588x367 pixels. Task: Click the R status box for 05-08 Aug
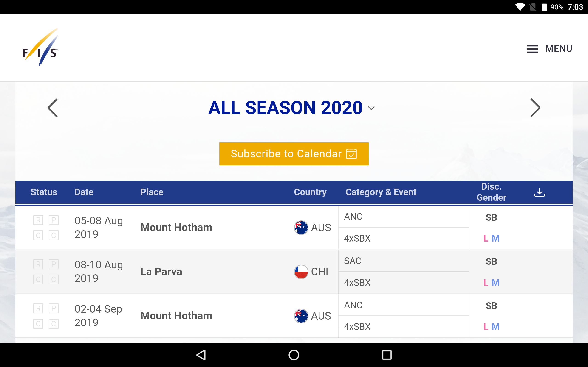coord(38,220)
